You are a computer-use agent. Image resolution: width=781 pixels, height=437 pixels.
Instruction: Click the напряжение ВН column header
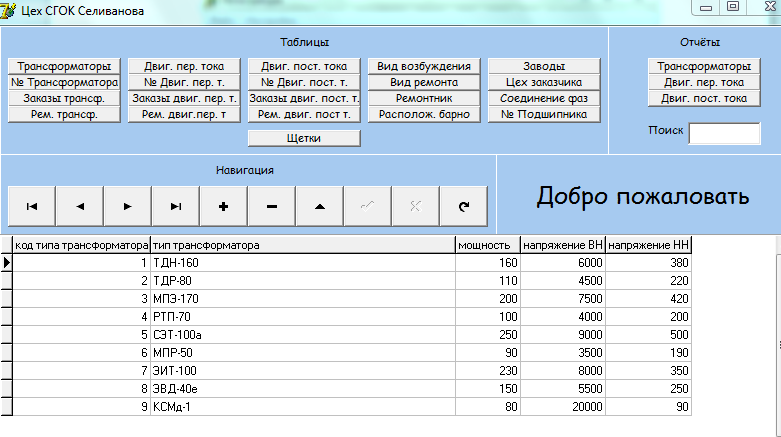point(563,245)
